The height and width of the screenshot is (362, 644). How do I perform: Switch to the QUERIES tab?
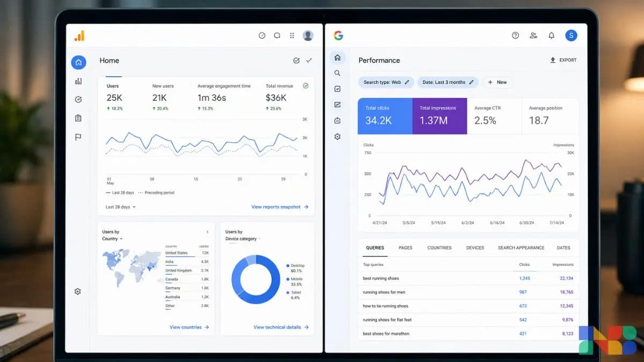coord(375,248)
